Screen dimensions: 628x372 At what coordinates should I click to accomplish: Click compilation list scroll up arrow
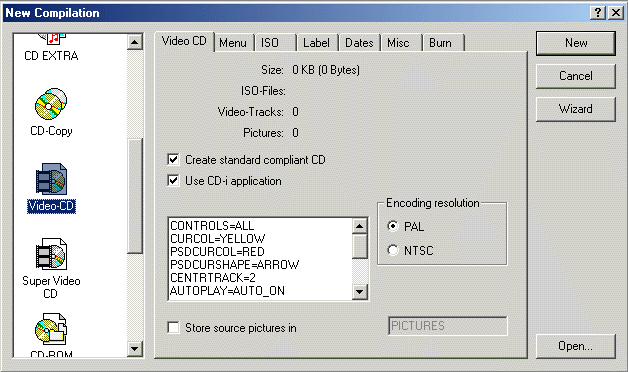tap(135, 42)
